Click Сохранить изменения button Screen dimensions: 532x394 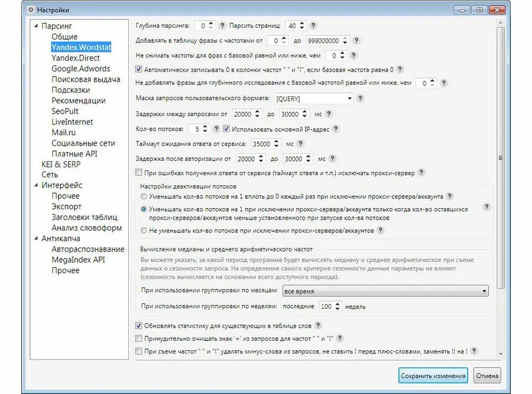[433, 376]
